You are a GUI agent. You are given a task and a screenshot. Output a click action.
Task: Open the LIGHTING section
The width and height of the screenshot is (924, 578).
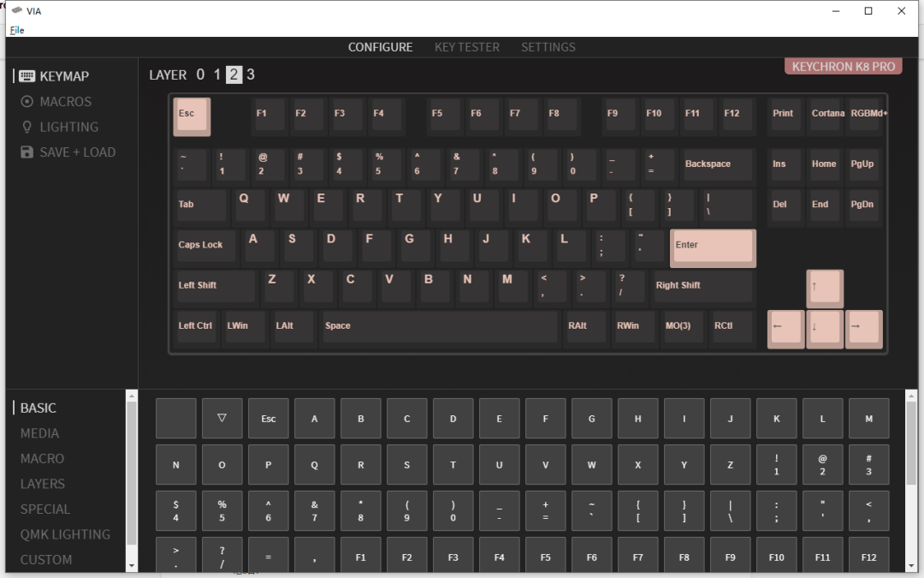(60, 127)
